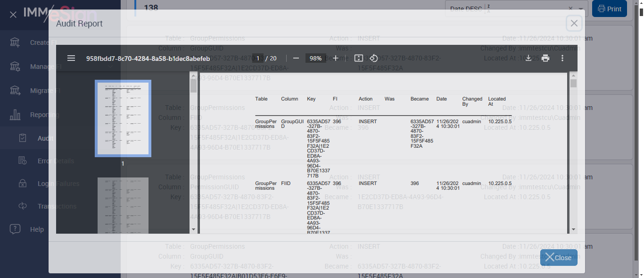Zoom in with the plus icon

(x=336, y=59)
